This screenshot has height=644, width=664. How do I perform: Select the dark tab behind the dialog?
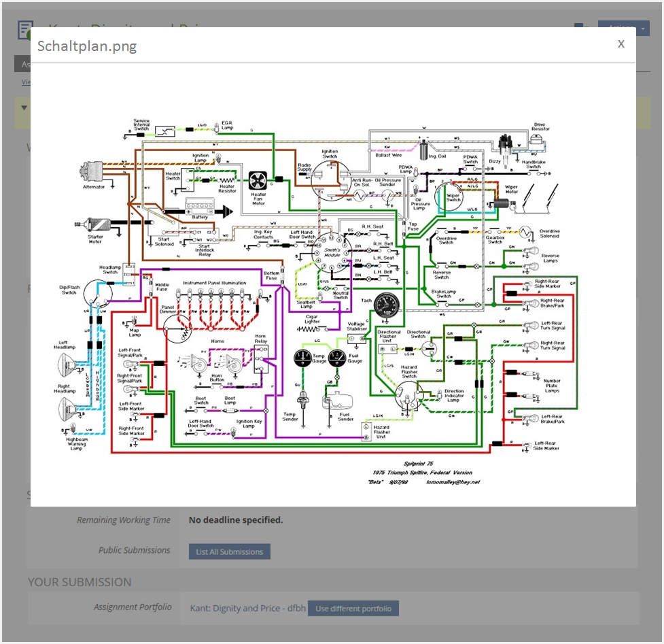click(22, 65)
